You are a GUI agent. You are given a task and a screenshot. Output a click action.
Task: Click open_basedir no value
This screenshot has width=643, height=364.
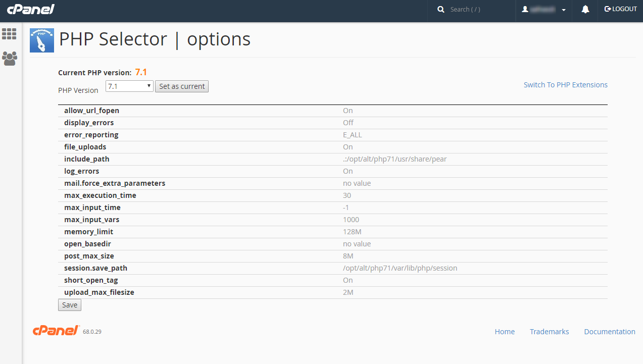tap(357, 244)
